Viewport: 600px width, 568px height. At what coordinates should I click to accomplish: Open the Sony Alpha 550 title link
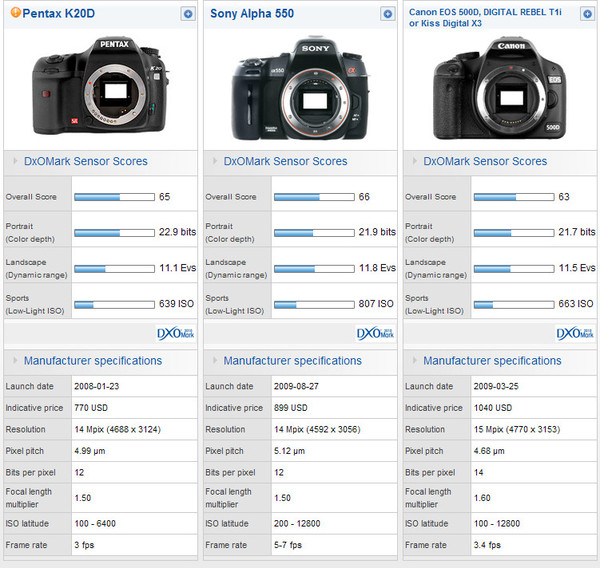pyautogui.click(x=252, y=13)
